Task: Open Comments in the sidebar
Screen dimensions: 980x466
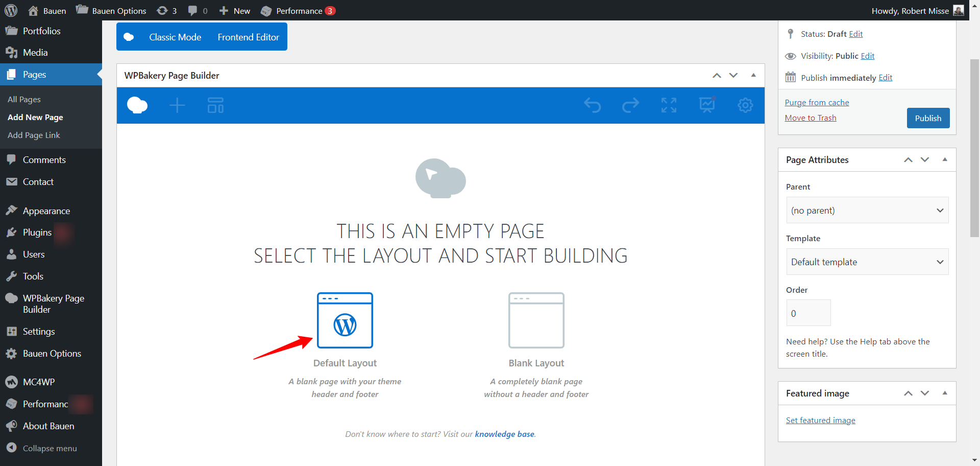Action: pos(51,160)
